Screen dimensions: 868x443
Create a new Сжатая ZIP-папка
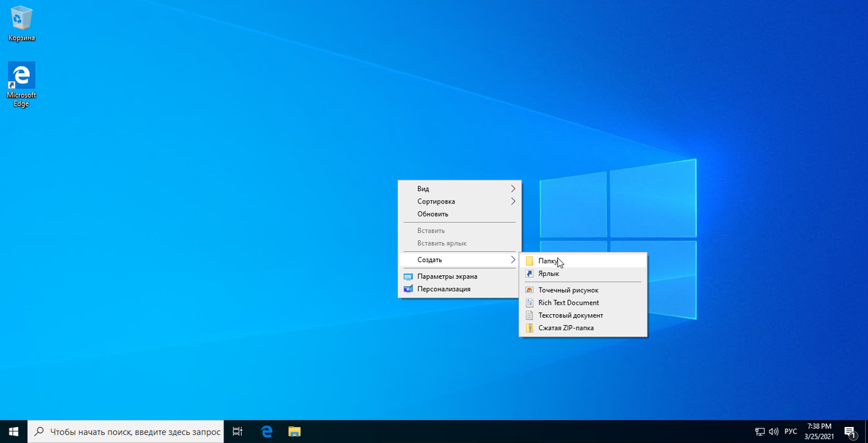coord(583,328)
